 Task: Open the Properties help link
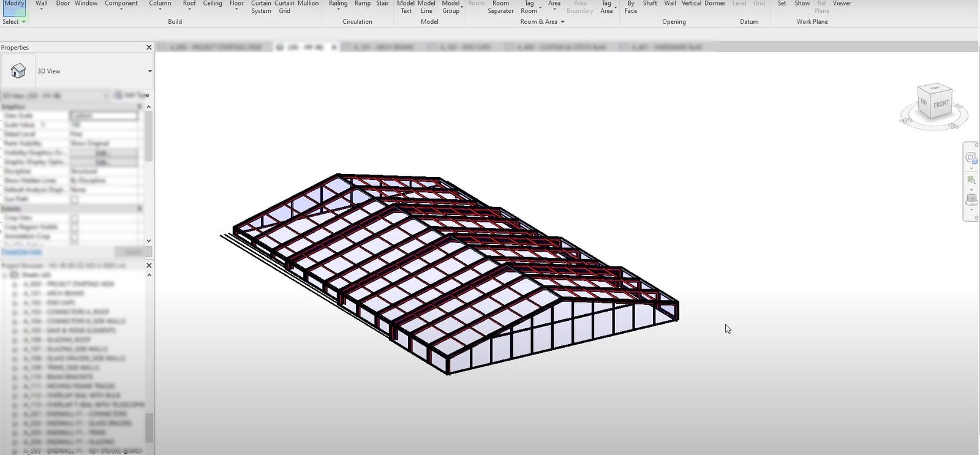(x=21, y=252)
